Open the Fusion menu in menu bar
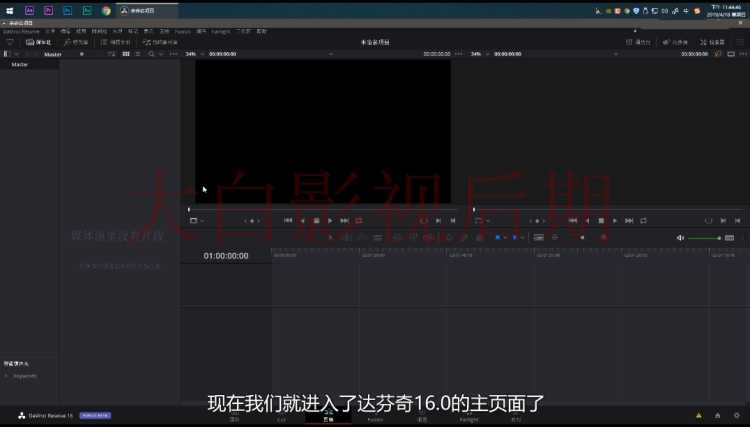The height and width of the screenshot is (427, 750). (182, 32)
